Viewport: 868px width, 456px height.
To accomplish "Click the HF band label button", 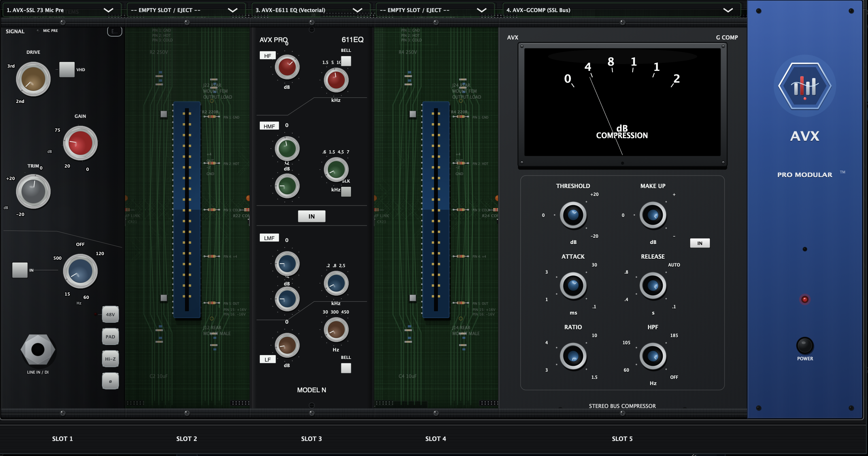I will [268, 56].
